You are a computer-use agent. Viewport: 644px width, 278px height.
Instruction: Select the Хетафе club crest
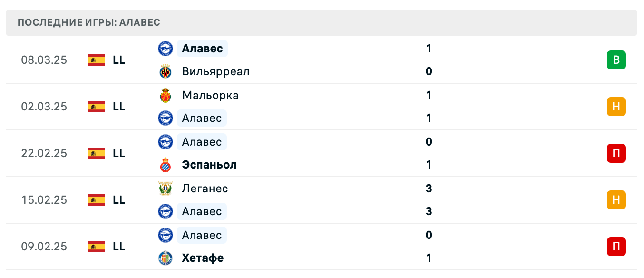point(165,258)
